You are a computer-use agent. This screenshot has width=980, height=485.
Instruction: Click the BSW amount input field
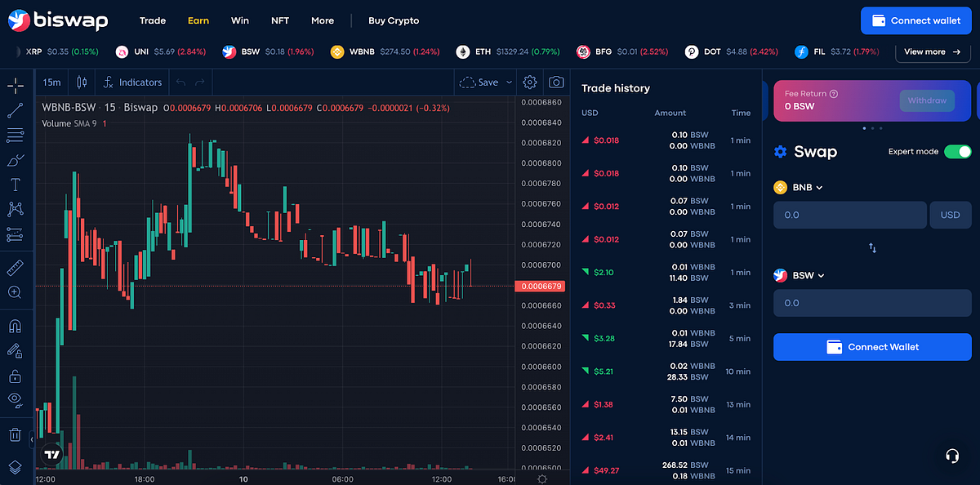(872, 303)
